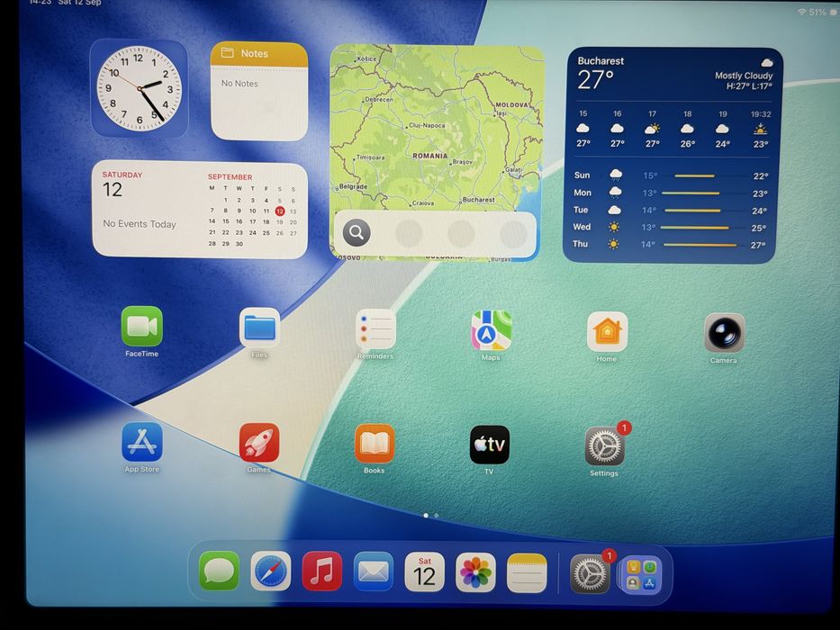Tap Thu forecast row in Weather widget
The image size is (840, 630).
click(669, 244)
